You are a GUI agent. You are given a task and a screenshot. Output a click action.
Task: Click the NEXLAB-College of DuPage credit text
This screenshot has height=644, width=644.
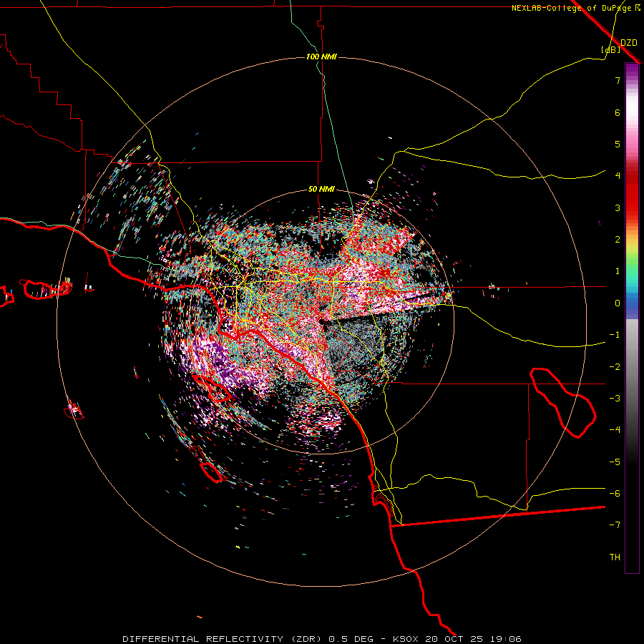575,8
